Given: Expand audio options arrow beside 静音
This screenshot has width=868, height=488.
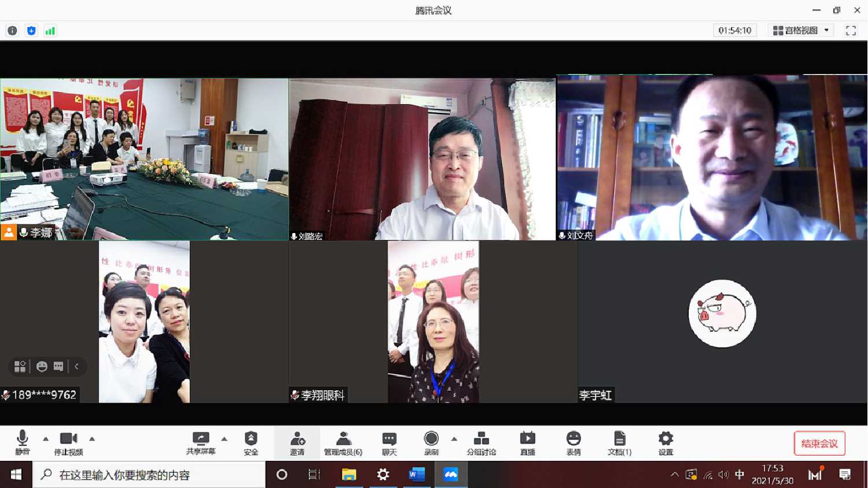Looking at the screenshot, I should click(x=46, y=439).
